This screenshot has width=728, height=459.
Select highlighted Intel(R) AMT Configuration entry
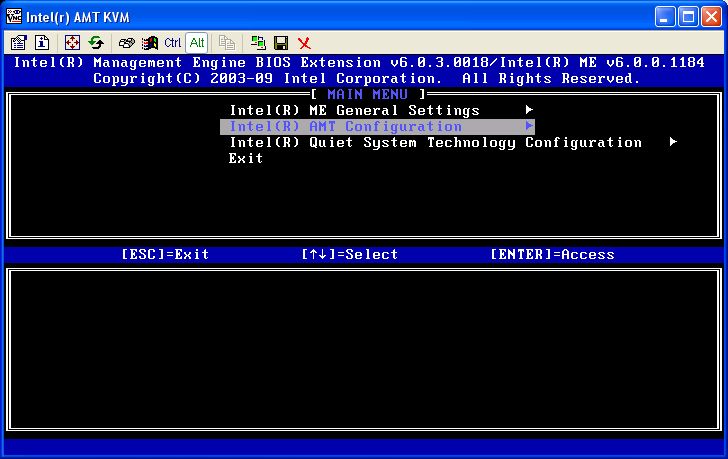pos(346,127)
